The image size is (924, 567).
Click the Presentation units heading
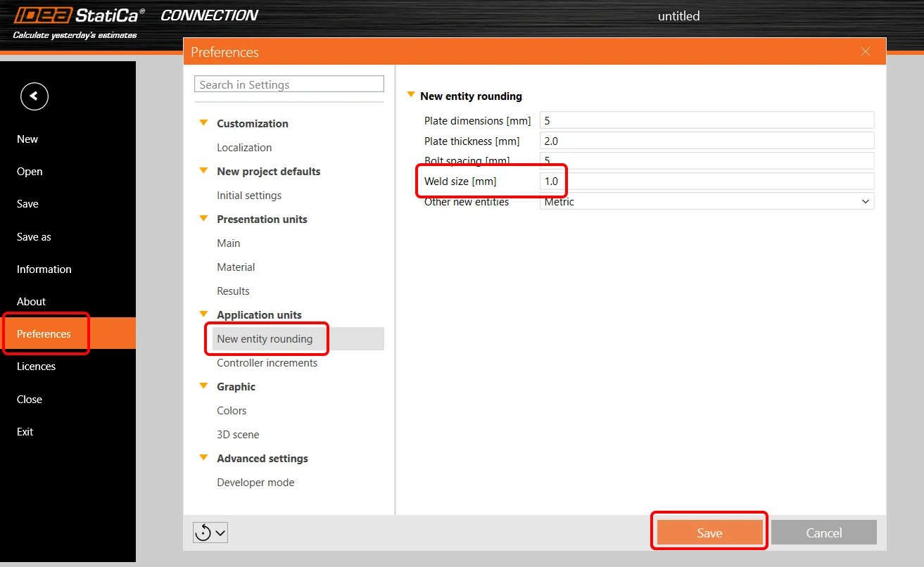coord(262,219)
